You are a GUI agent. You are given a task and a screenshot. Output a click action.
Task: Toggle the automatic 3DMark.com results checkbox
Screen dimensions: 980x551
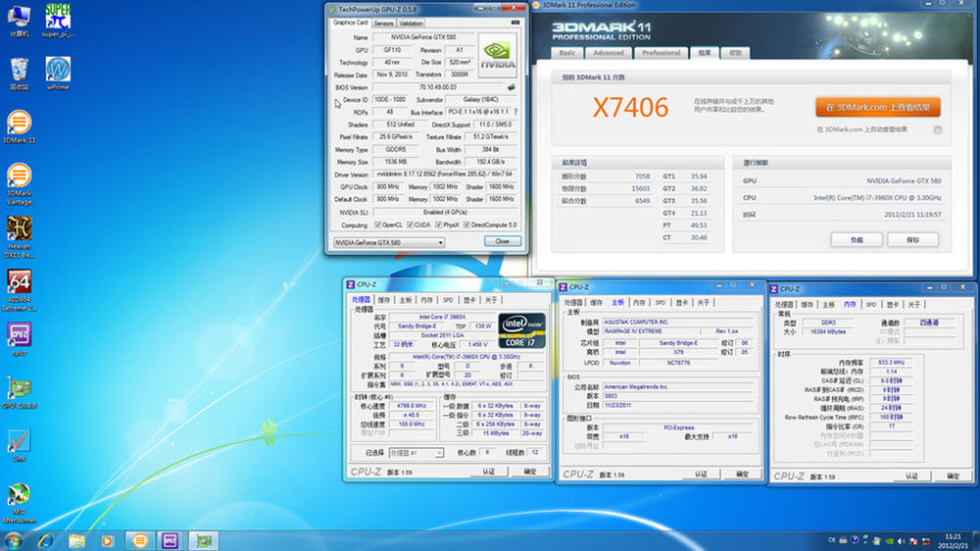pyautogui.click(x=938, y=130)
